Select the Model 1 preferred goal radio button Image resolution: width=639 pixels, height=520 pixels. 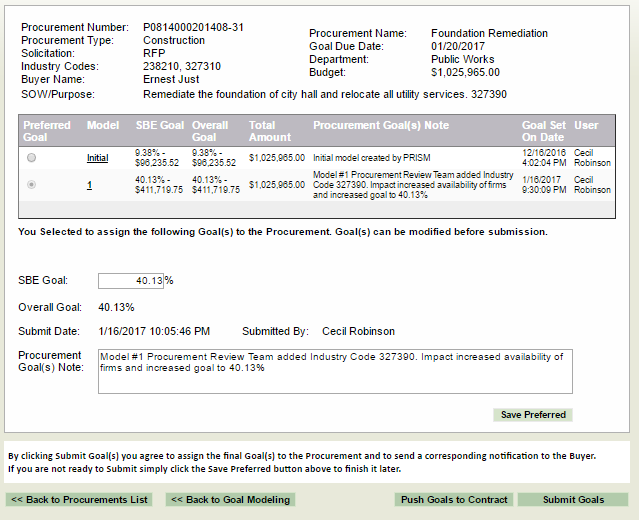coord(32,185)
